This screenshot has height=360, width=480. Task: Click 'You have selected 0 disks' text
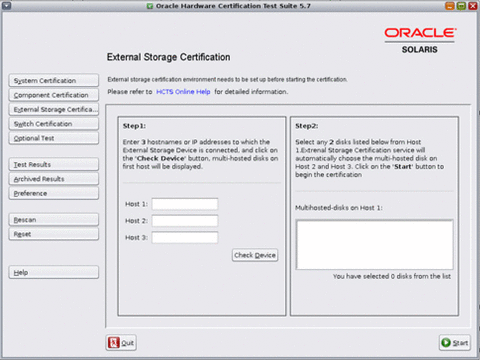click(392, 276)
